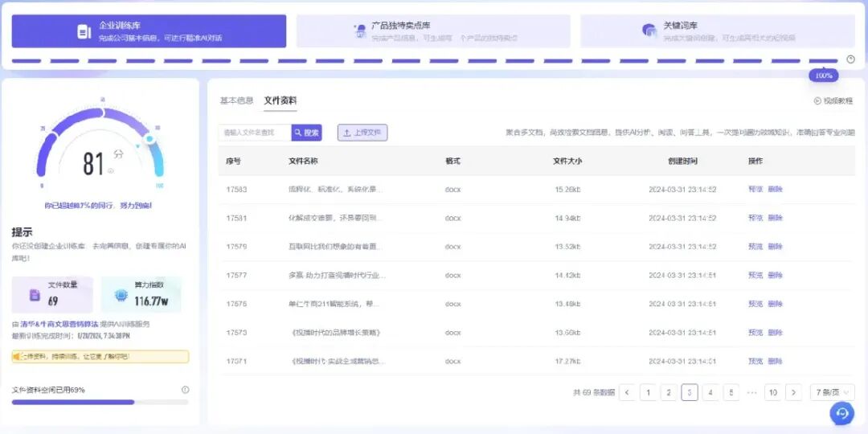
Task: Go to next page with right chevron
Action: pos(793,392)
